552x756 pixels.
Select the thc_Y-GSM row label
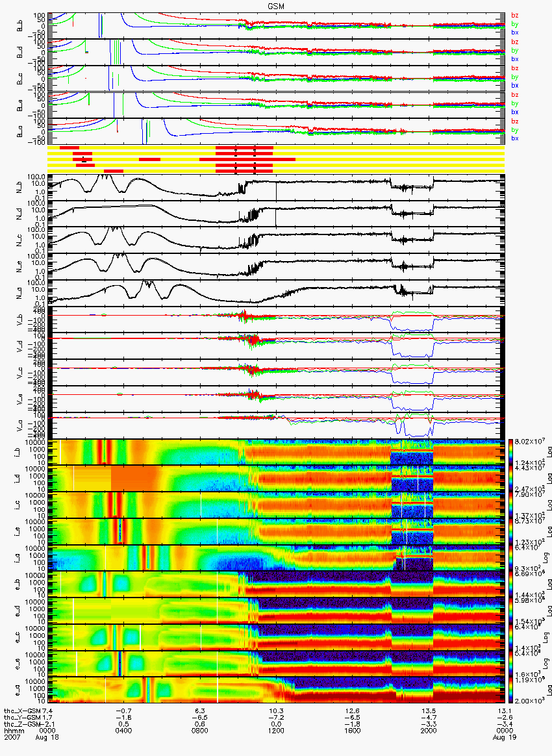click(x=22, y=718)
